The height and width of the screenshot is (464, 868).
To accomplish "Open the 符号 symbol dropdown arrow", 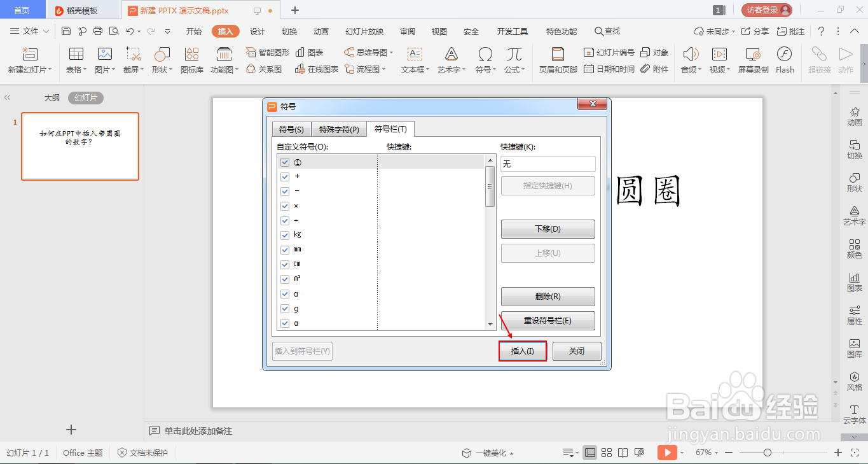I will [494, 70].
